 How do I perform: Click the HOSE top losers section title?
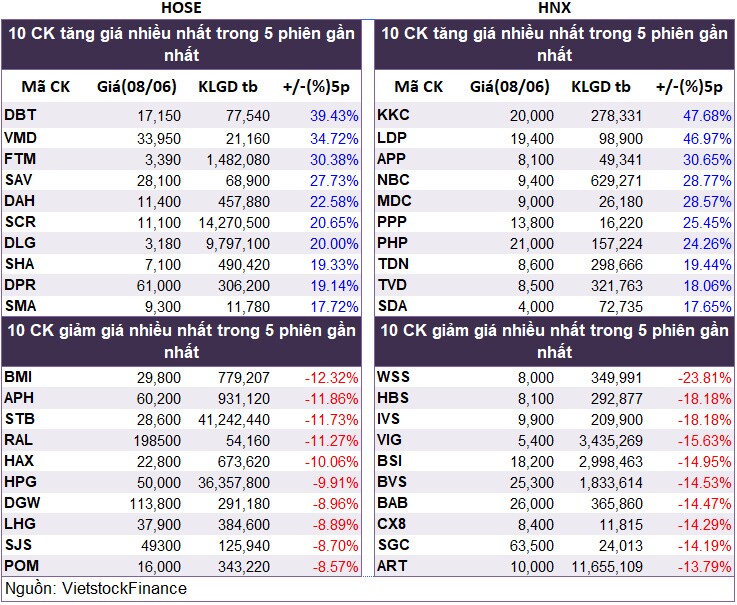click(181, 341)
